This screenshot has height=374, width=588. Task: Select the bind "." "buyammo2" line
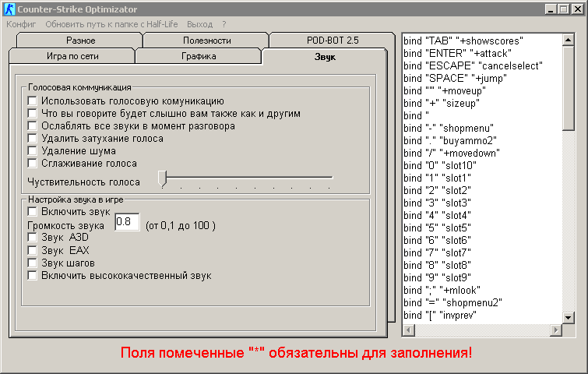[x=450, y=140]
